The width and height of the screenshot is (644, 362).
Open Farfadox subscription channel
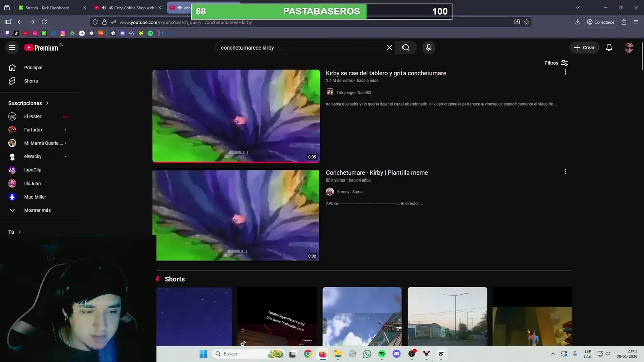pyautogui.click(x=33, y=130)
